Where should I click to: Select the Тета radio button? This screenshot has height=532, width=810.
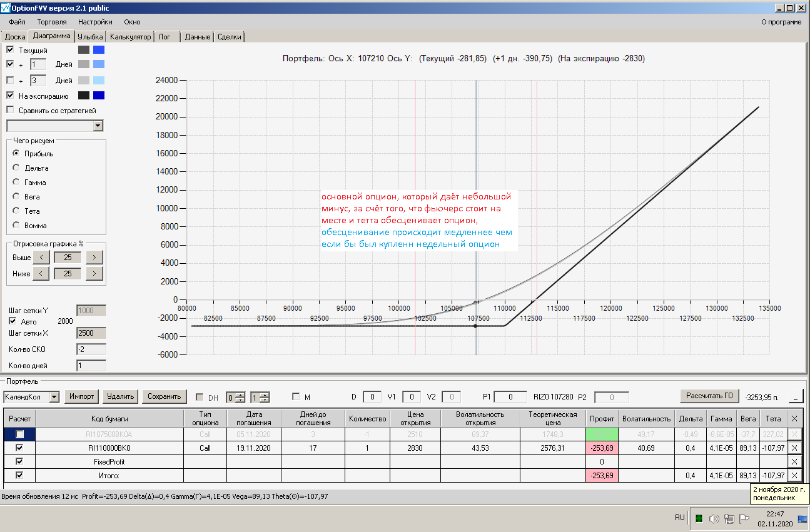(16, 211)
